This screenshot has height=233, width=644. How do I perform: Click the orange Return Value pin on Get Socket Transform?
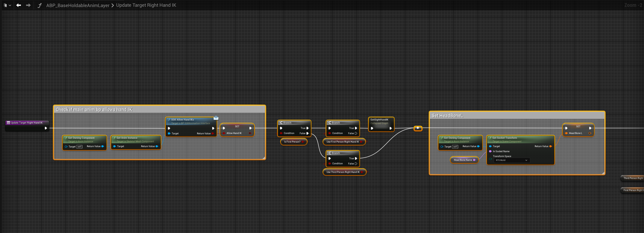(550, 146)
